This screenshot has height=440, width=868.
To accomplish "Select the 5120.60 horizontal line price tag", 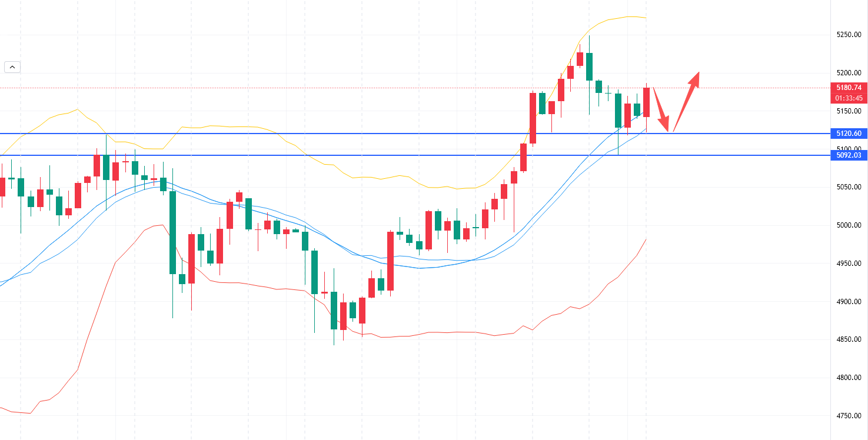I will point(848,134).
